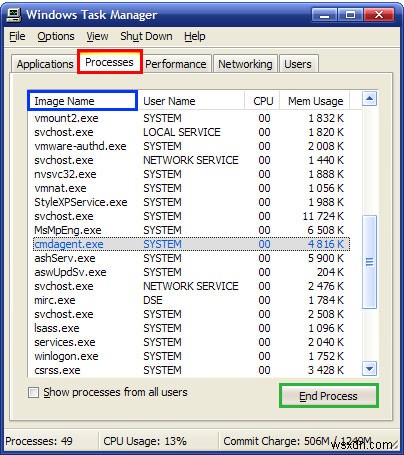Click the 204 K memory value

pyautogui.click(x=330, y=272)
